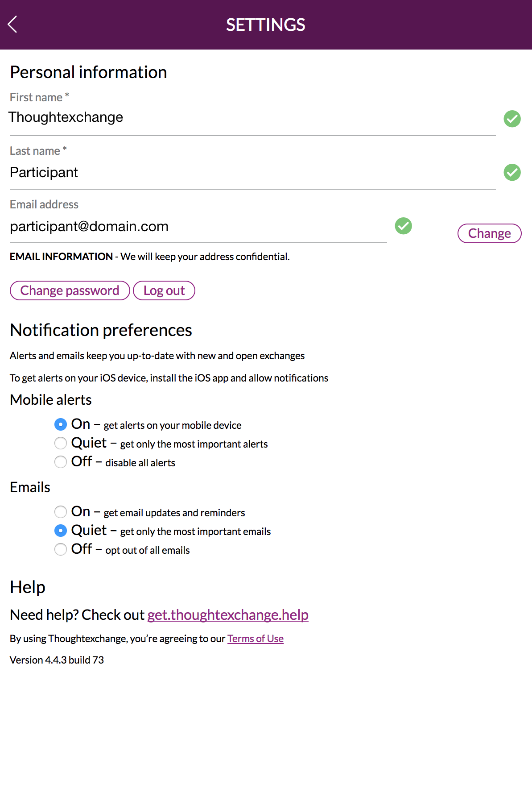Image resolution: width=532 pixels, height=801 pixels.
Task: Open the Terms of Use link
Action: 256,639
